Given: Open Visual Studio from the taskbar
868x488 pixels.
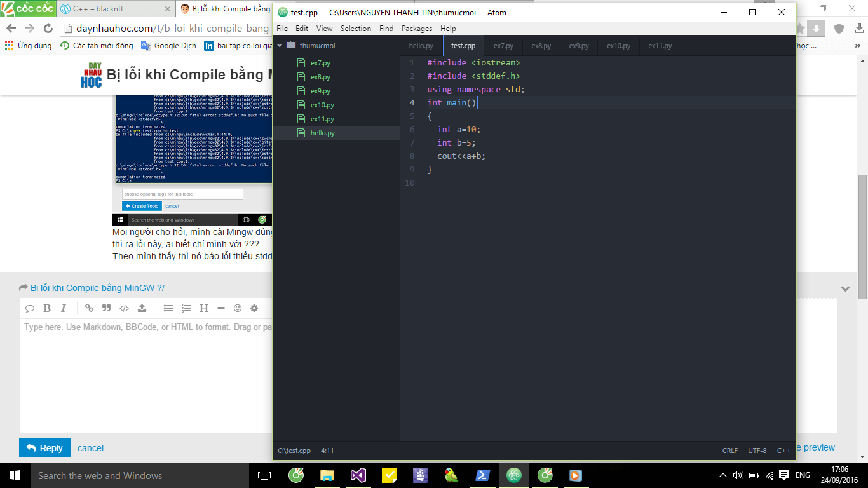Looking at the screenshot, I should pos(358,475).
